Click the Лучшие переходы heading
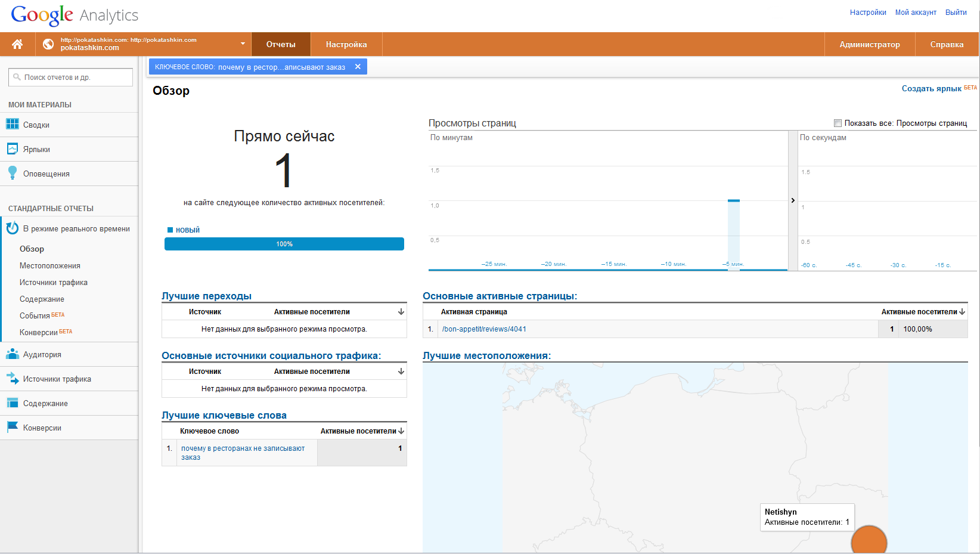The height and width of the screenshot is (554, 980). (206, 296)
